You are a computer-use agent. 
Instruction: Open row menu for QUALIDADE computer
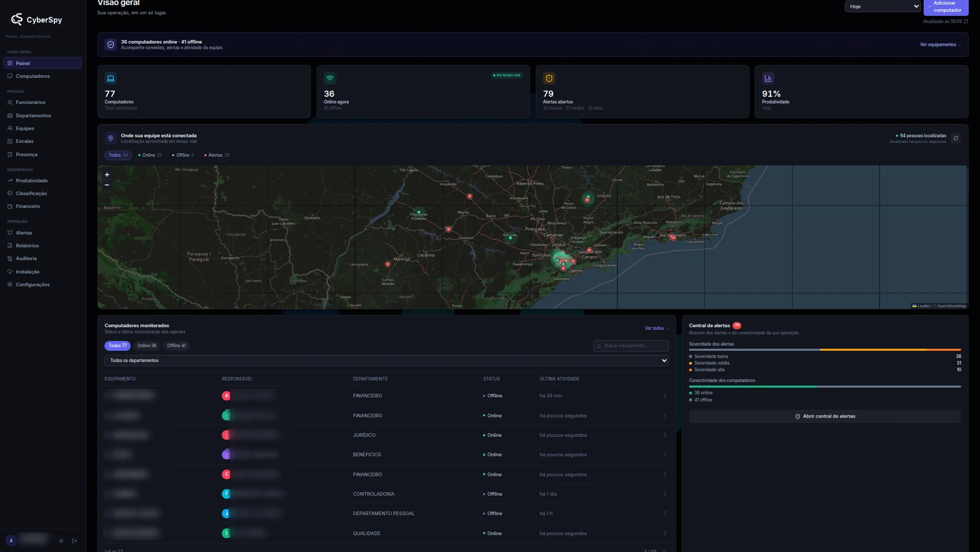point(665,534)
